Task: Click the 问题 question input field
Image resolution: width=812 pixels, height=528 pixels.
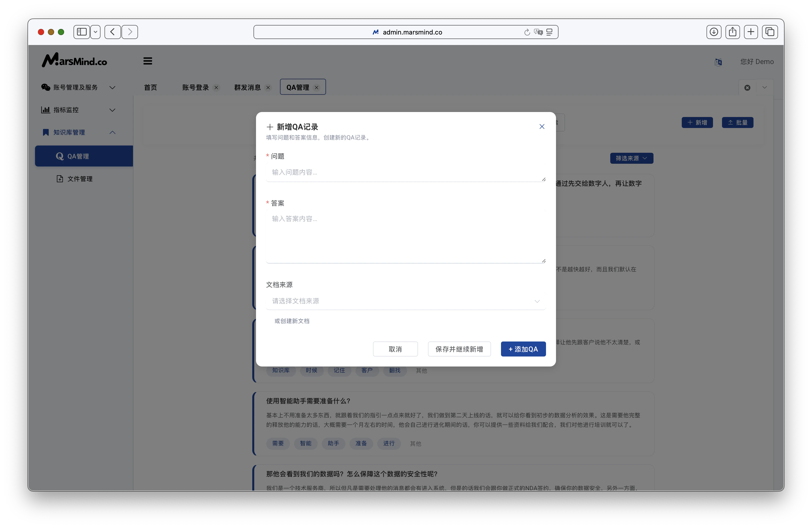Action: click(405, 172)
